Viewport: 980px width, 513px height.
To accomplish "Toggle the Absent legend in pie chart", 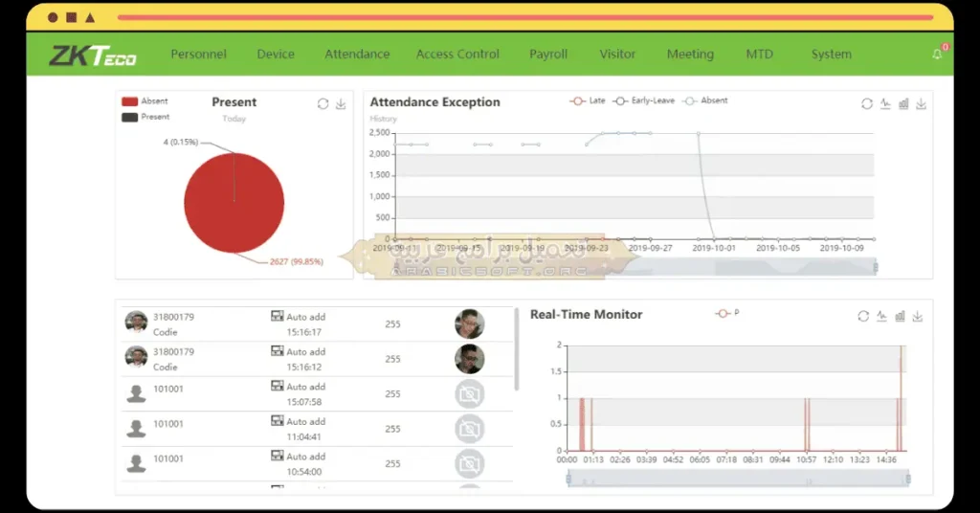I will click(145, 101).
